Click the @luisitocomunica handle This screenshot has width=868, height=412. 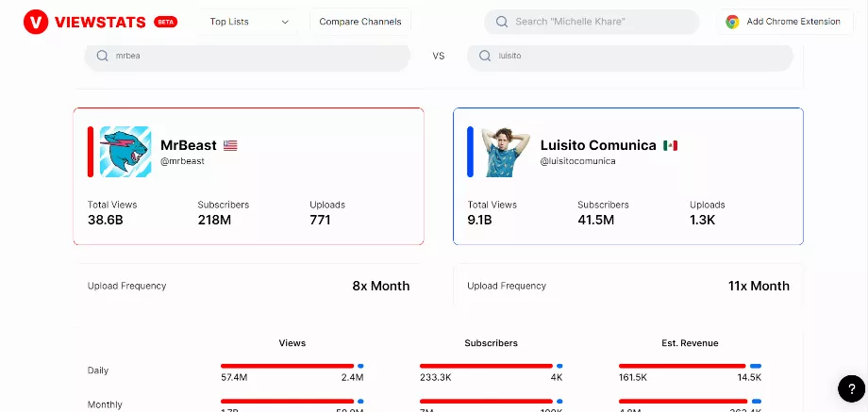pyautogui.click(x=578, y=161)
